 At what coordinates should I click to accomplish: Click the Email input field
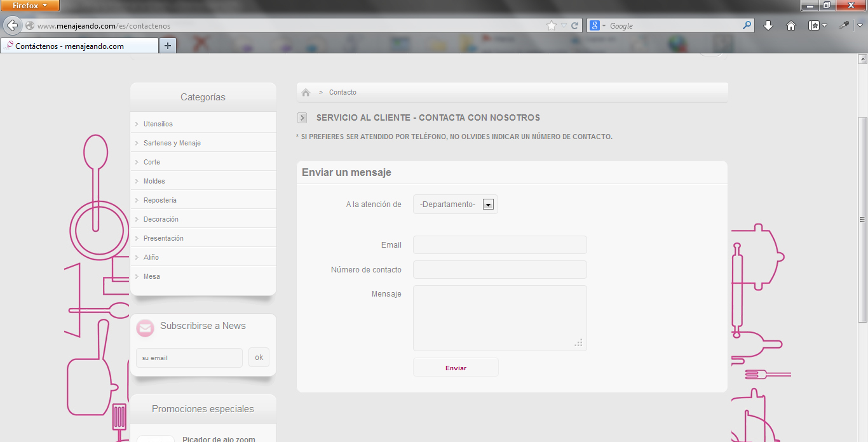coord(500,245)
